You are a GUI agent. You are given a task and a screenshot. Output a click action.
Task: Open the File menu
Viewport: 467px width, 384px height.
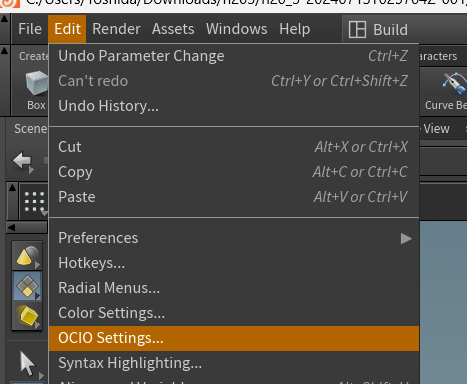[x=30, y=29]
